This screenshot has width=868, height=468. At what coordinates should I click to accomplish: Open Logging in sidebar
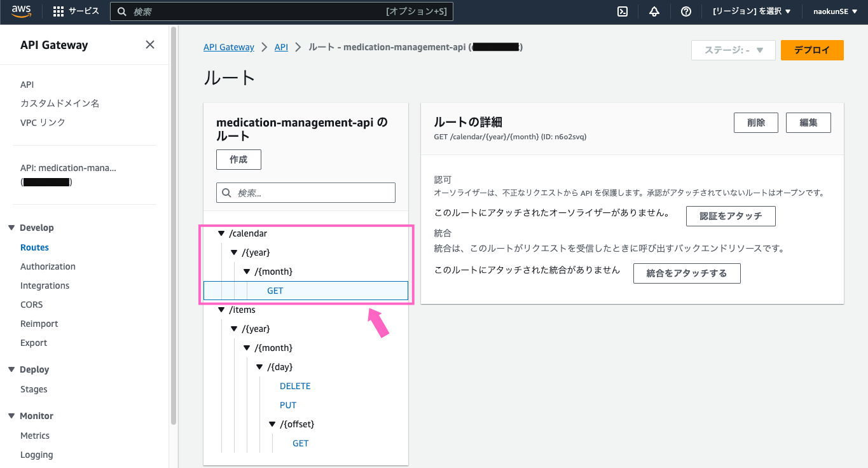[36, 455]
